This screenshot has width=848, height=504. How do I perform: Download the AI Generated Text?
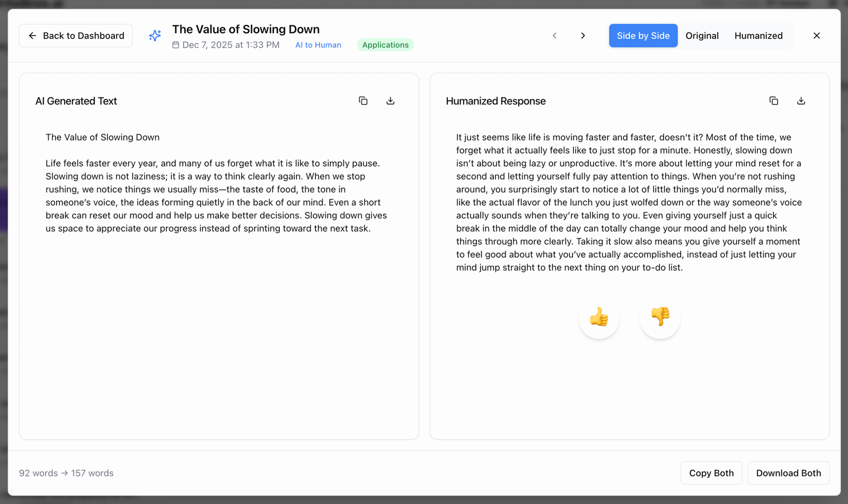[391, 101]
